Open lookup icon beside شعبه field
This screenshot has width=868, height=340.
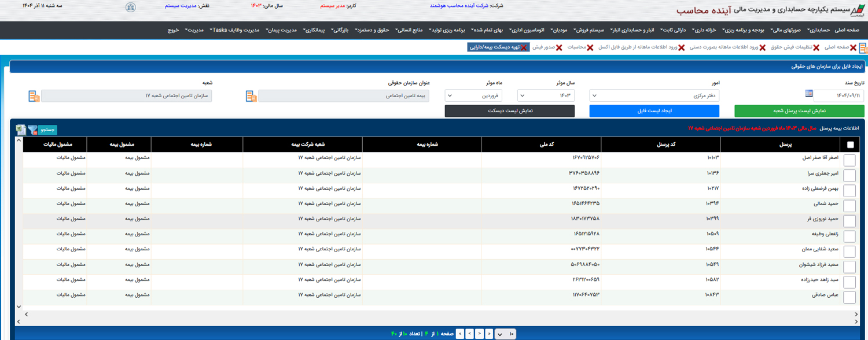pyautogui.click(x=34, y=96)
